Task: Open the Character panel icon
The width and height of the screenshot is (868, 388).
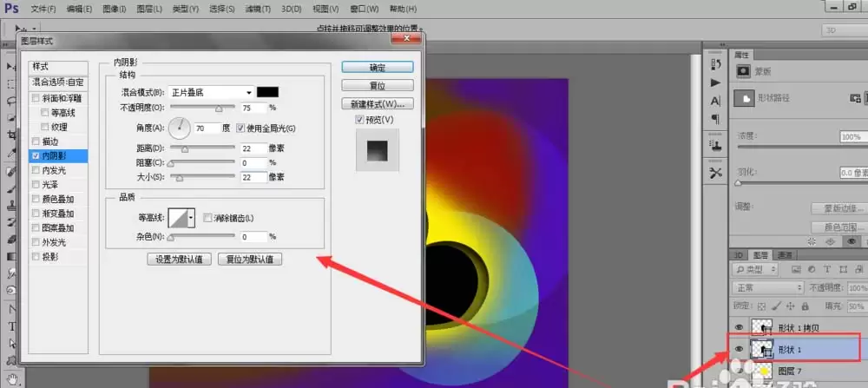Action: click(x=716, y=101)
